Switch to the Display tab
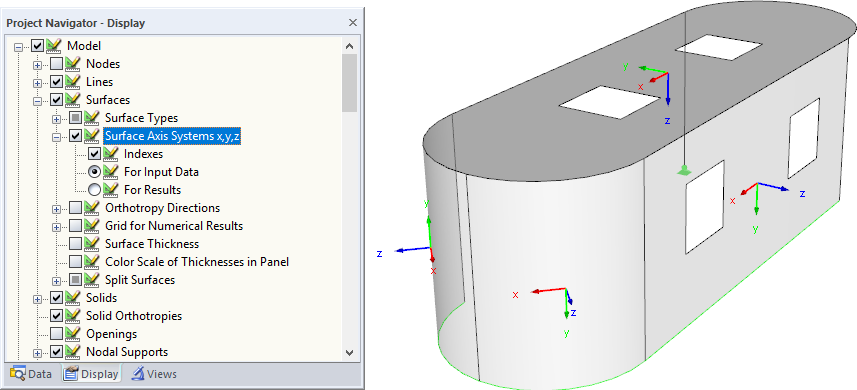 tap(91, 374)
